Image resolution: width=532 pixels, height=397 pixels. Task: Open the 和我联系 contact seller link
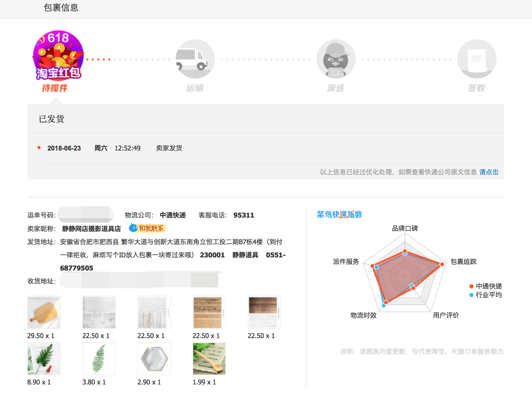tap(151, 229)
